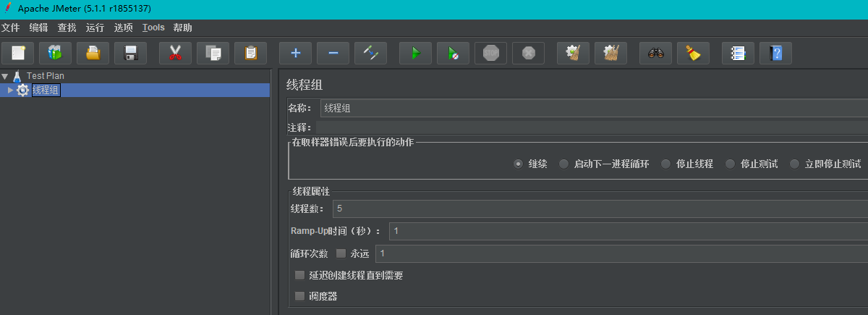Enable the 调度器 checkbox
This screenshot has height=315, width=868.
[299, 296]
